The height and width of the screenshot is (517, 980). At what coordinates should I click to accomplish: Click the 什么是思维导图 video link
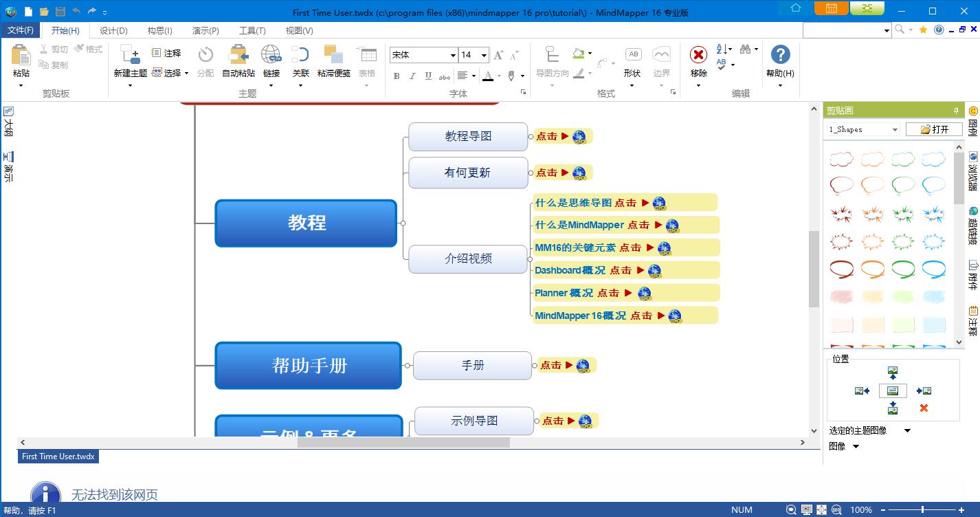pos(574,203)
